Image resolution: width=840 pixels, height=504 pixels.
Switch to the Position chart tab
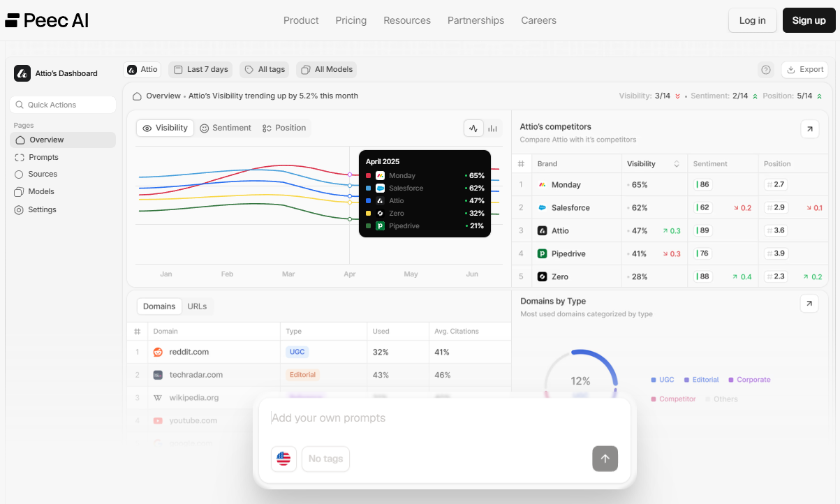click(x=284, y=128)
